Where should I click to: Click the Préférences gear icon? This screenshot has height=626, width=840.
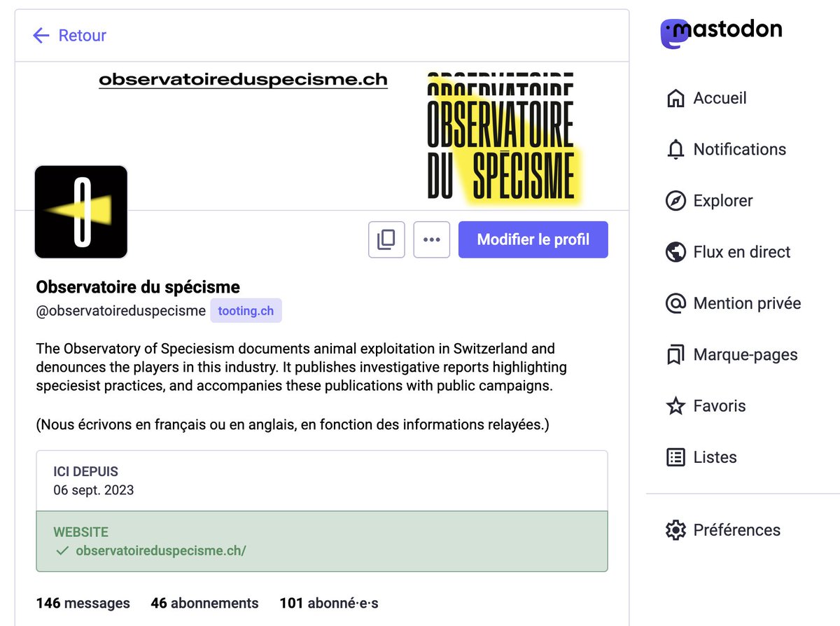coord(675,530)
